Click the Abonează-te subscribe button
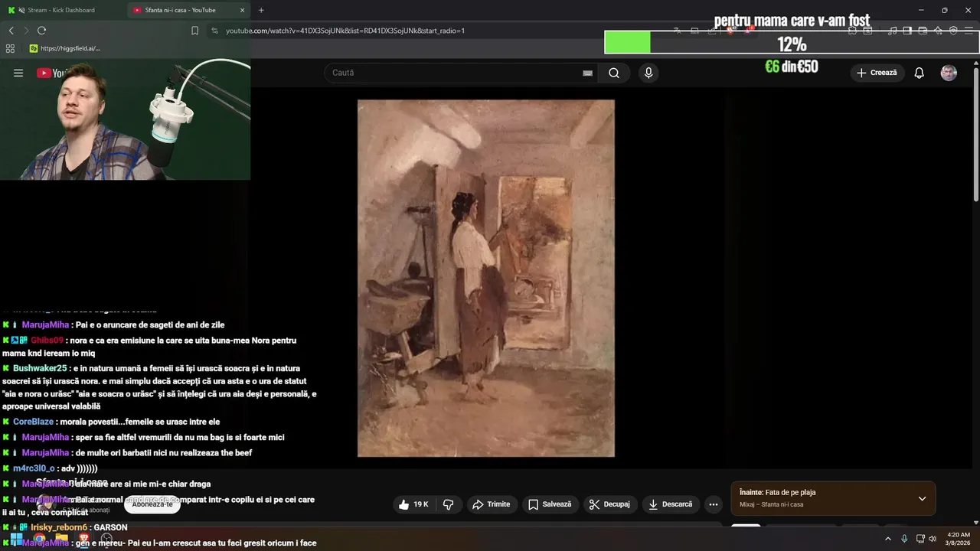Viewport: 980px width, 551px height. [x=152, y=504]
